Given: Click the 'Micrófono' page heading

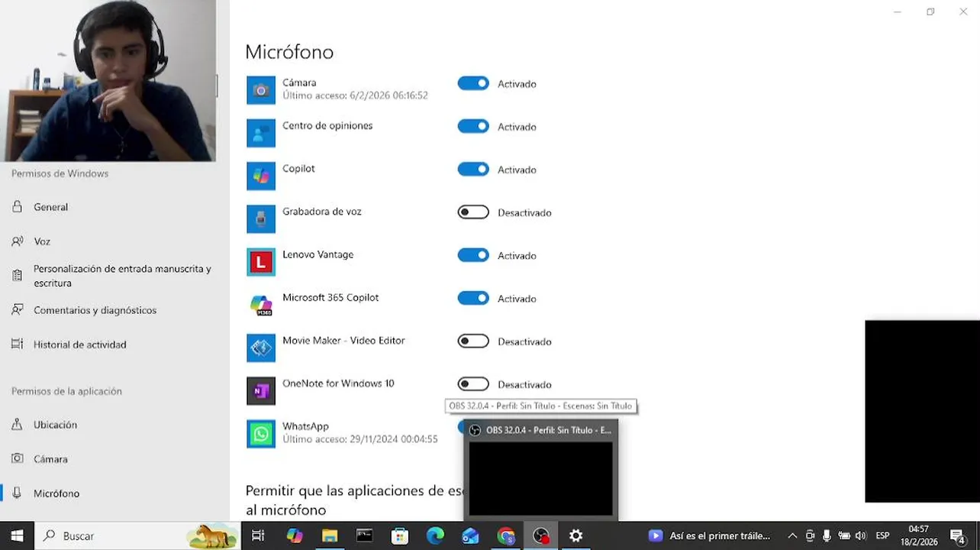Looking at the screenshot, I should pos(289,52).
